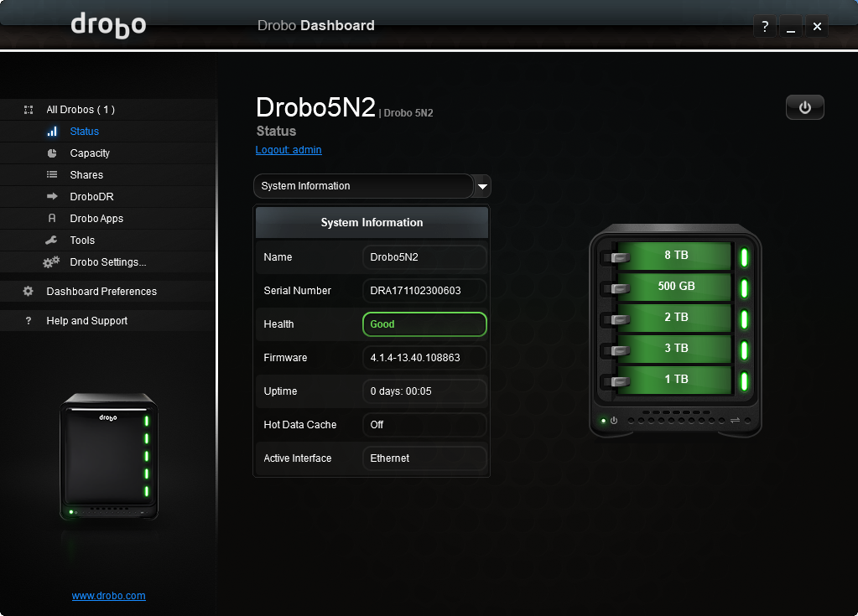This screenshot has height=616, width=858.
Task: Click the drobo logo in the header
Action: pos(108,25)
